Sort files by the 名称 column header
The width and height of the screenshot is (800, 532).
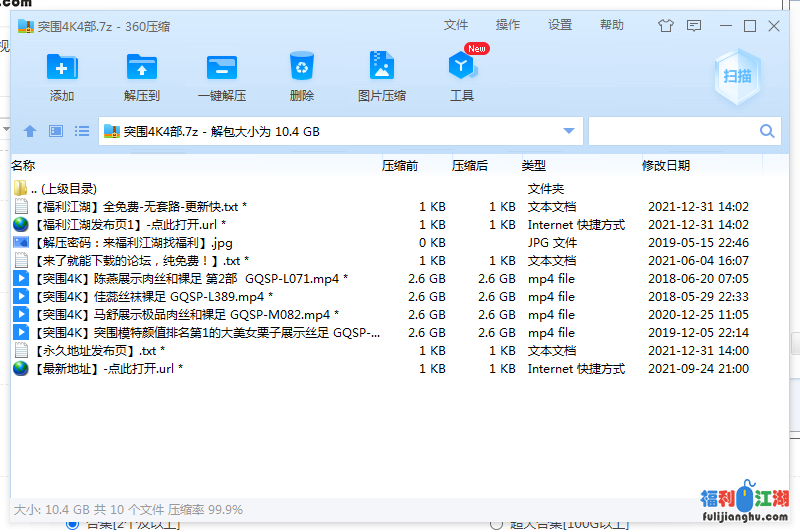(23, 166)
